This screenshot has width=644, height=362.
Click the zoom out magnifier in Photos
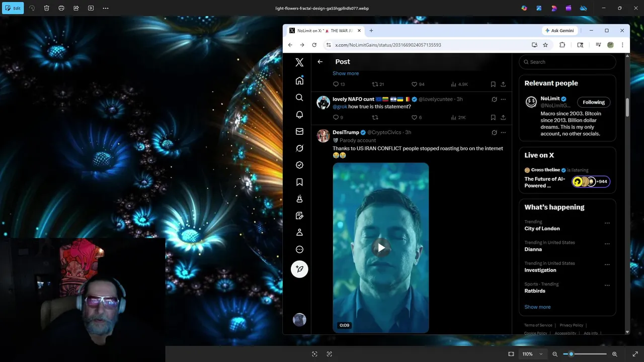click(555, 354)
